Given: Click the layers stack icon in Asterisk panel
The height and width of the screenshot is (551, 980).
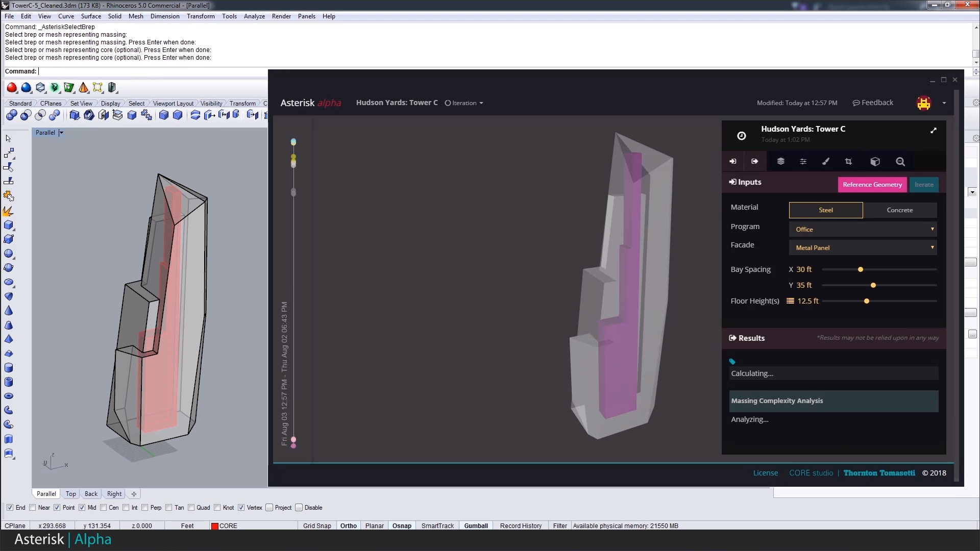Looking at the screenshot, I should pos(780,161).
